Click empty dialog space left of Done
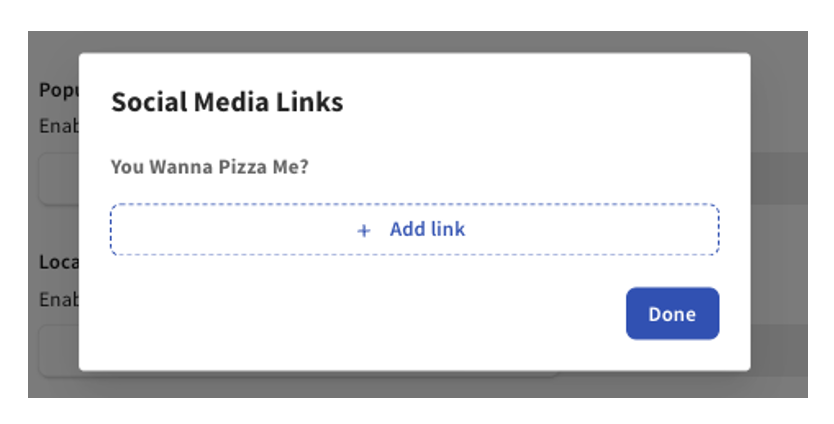Viewport: 834px width, 424px height. 400,314
